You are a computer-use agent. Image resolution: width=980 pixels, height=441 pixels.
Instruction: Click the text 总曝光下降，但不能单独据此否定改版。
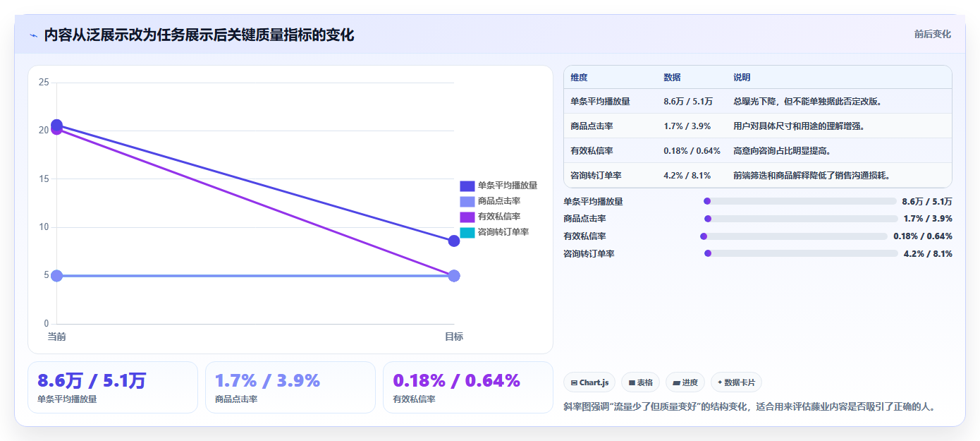click(x=807, y=102)
